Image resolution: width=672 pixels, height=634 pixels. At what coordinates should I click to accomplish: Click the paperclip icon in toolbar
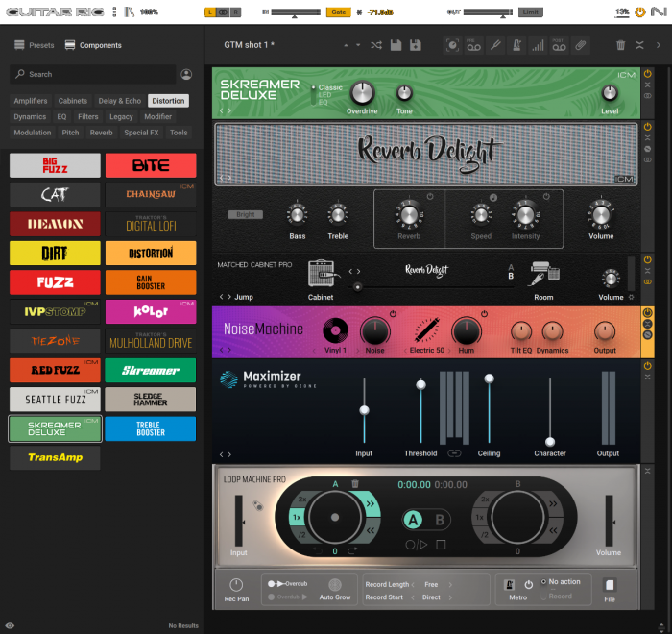click(580, 45)
